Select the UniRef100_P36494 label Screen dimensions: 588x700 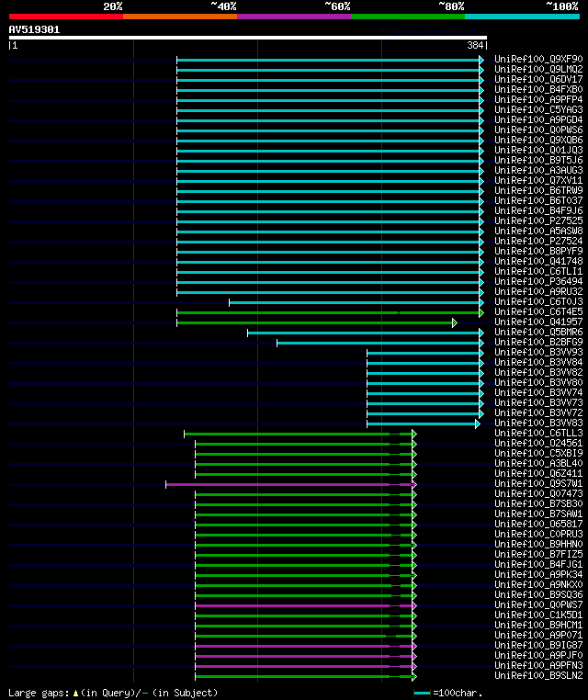point(538,281)
